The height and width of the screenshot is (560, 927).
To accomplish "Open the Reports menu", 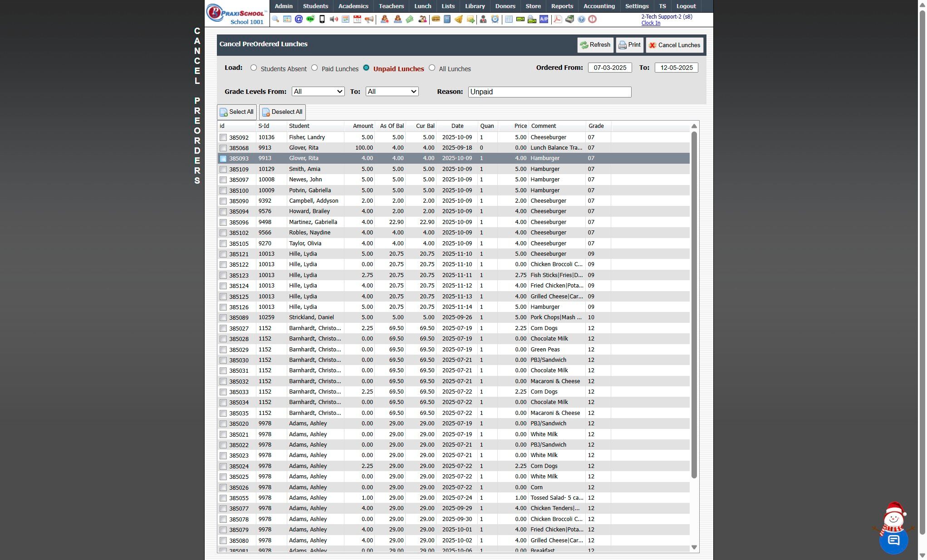I will pos(562,6).
